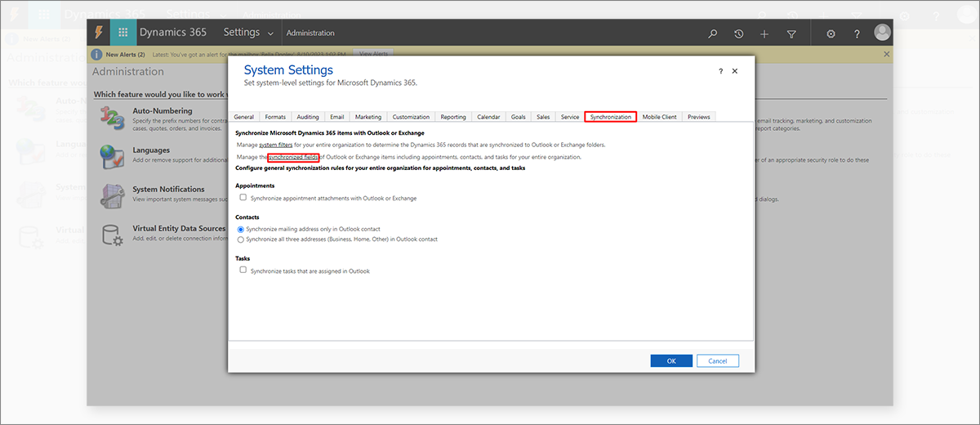Enable synchronize tasks assigned in Outlook
Screen dimensions: 980x425
click(x=243, y=270)
